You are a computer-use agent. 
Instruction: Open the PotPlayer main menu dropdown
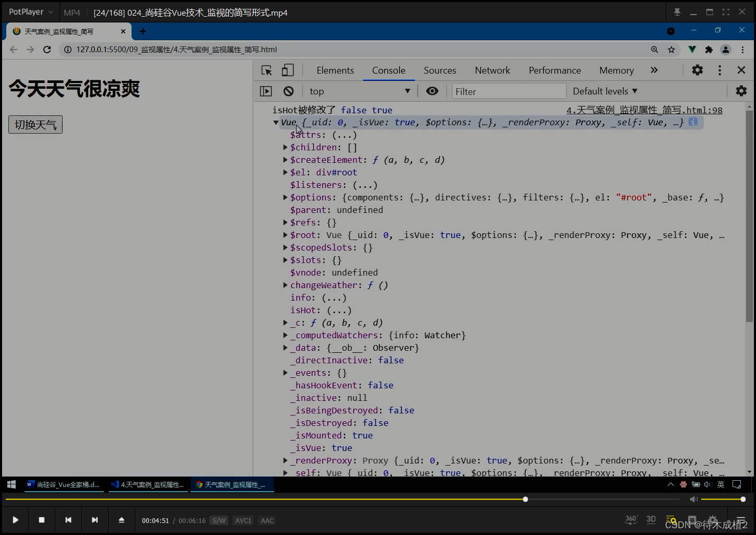click(31, 11)
